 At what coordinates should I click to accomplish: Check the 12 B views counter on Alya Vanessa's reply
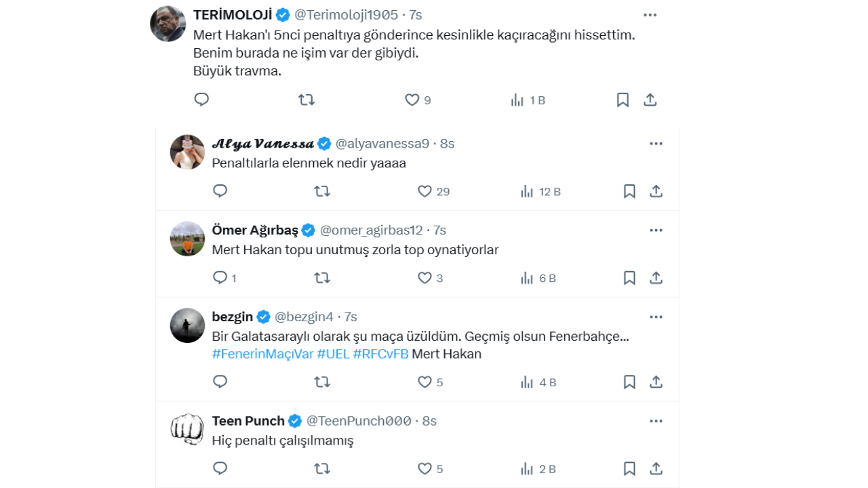click(540, 191)
